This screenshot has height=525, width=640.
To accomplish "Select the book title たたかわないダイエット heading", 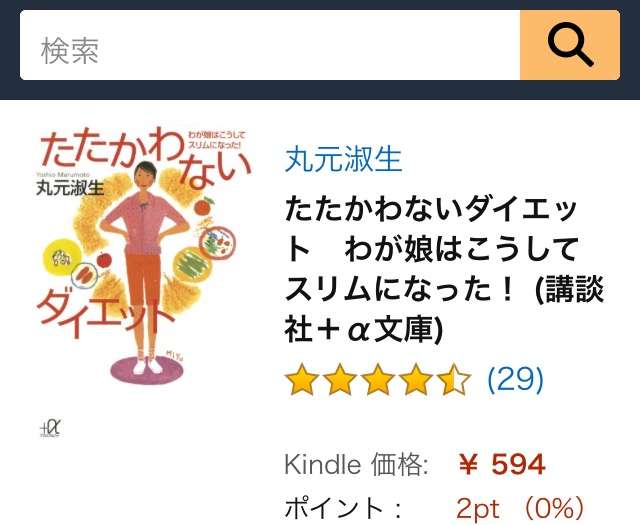I will point(444,270).
